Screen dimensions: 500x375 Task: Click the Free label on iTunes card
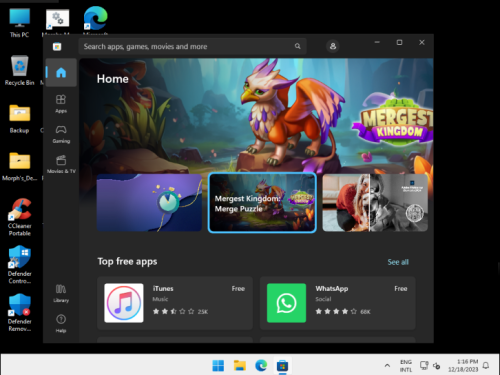click(x=238, y=288)
